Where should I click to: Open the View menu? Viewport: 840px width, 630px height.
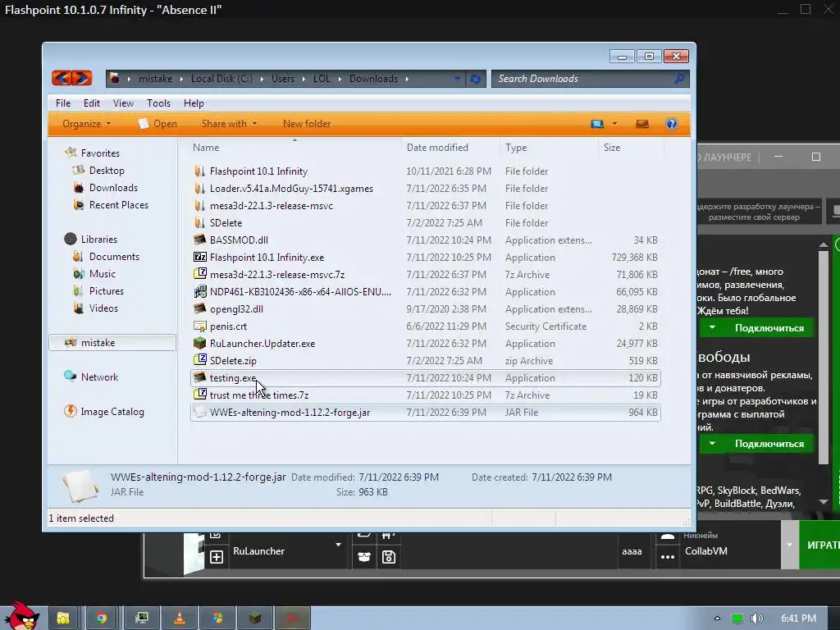[123, 103]
